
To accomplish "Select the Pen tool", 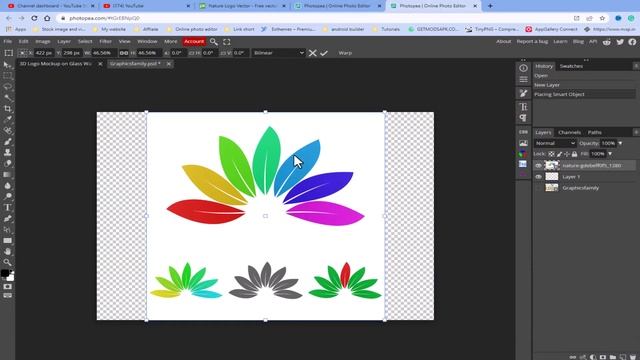I will click(7, 219).
